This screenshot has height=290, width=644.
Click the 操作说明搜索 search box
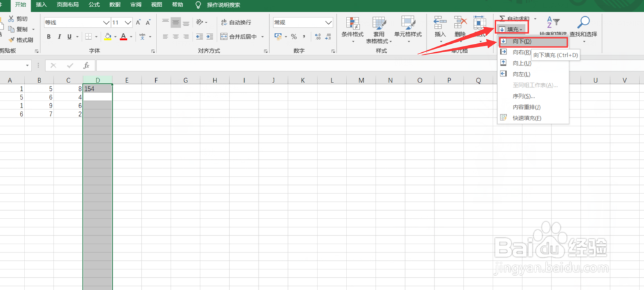pos(223,5)
